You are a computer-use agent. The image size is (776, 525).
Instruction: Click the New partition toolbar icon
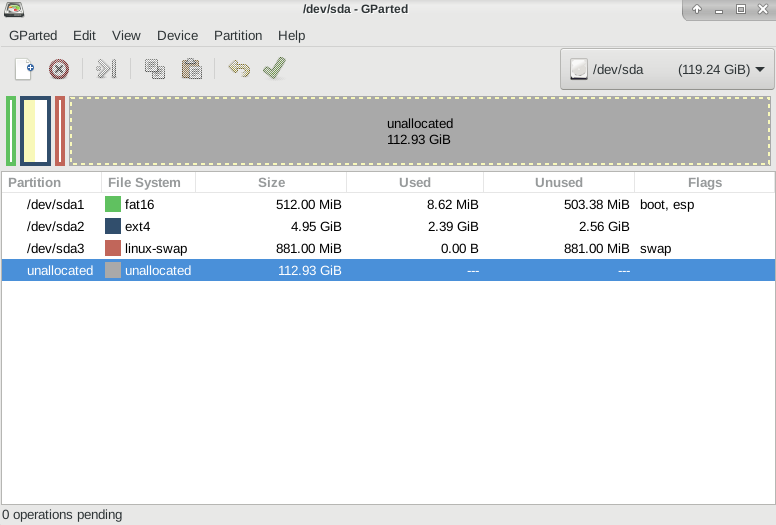pyautogui.click(x=24, y=69)
